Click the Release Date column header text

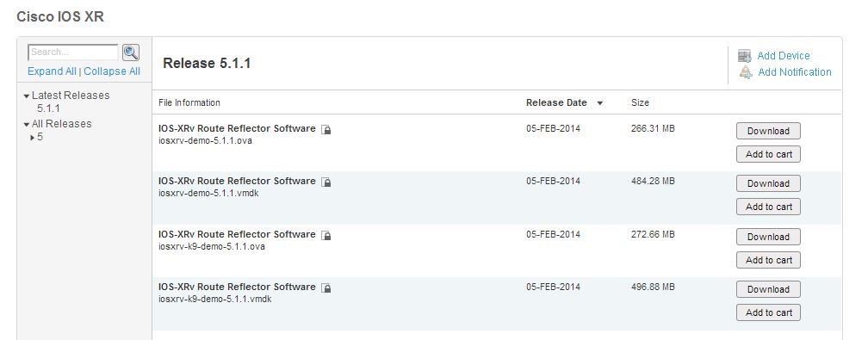click(x=556, y=103)
